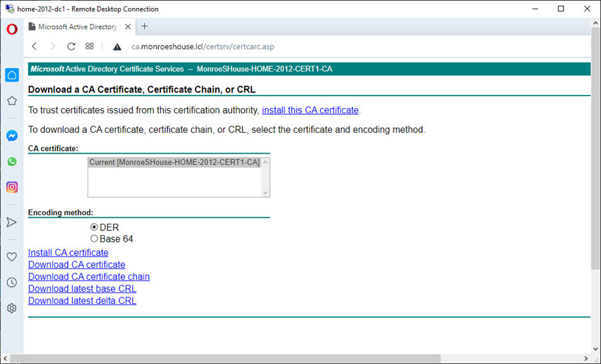The width and height of the screenshot is (601, 364).
Task: Click the CA certificate list up arrow
Action: (x=265, y=162)
